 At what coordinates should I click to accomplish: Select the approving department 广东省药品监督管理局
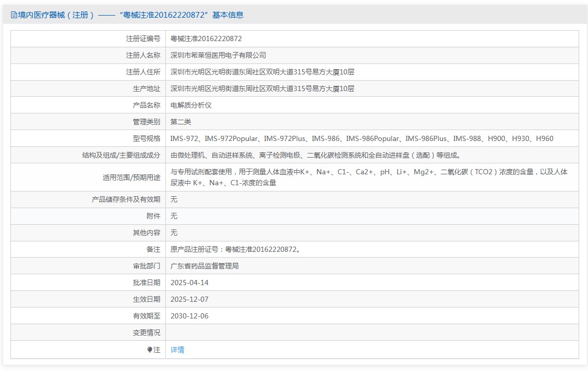[x=204, y=266]
